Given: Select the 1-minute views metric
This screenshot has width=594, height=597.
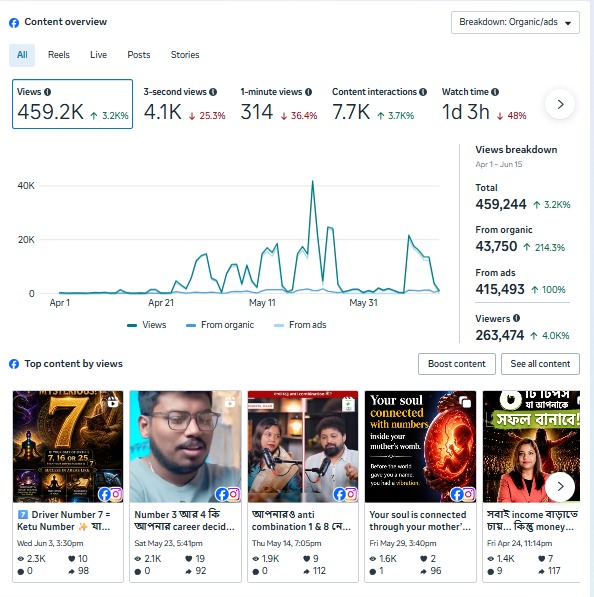Looking at the screenshot, I should tap(279, 104).
